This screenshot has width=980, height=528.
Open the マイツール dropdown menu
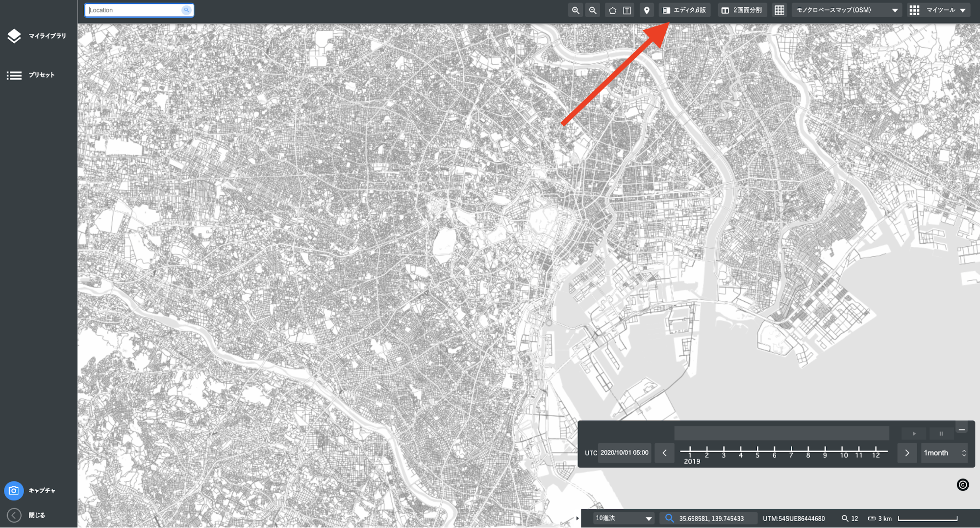pyautogui.click(x=938, y=10)
